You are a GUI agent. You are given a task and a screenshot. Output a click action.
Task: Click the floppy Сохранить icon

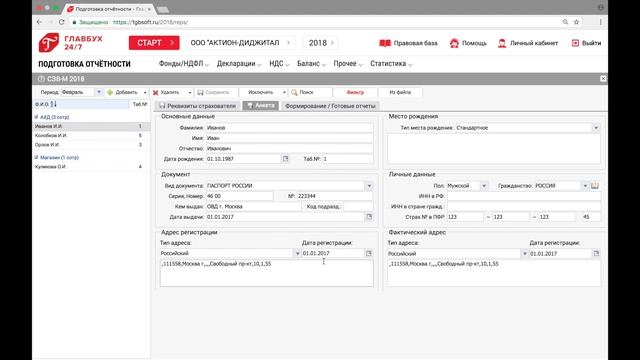point(200,93)
